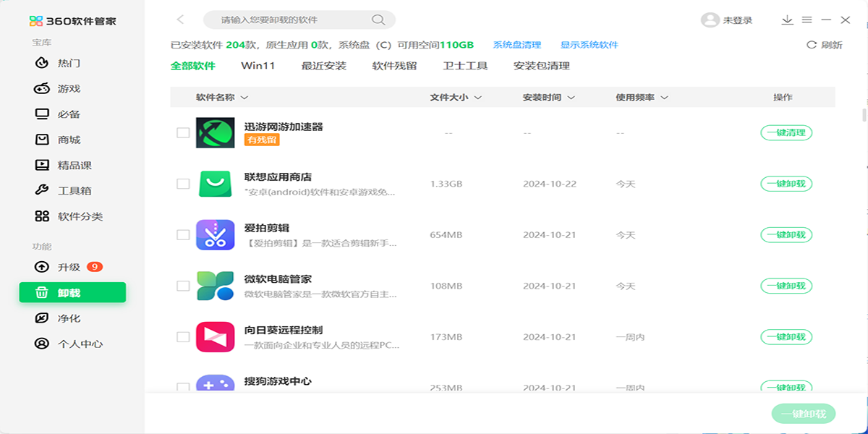Click the back arrow icon

click(180, 20)
